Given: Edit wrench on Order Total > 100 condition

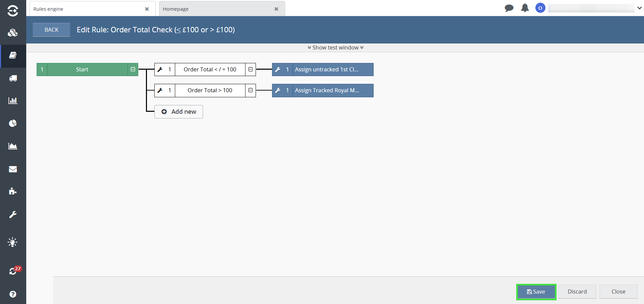Looking at the screenshot, I should pos(160,90).
